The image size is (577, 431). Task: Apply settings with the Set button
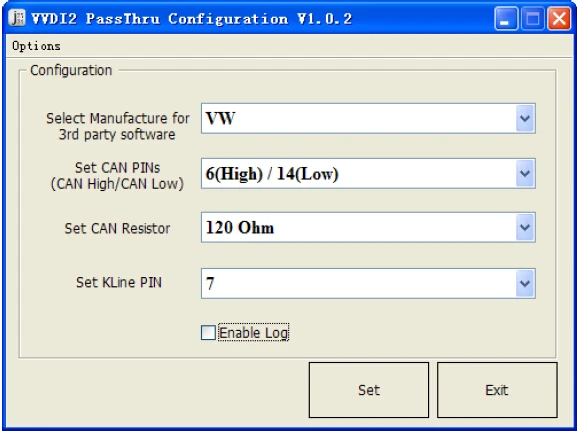point(369,390)
